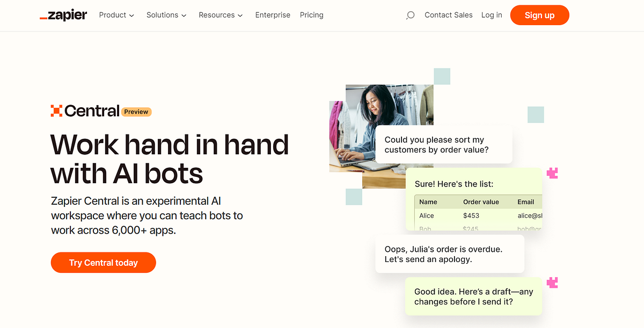Click Try Central today
This screenshot has width=644, height=328.
point(103,263)
